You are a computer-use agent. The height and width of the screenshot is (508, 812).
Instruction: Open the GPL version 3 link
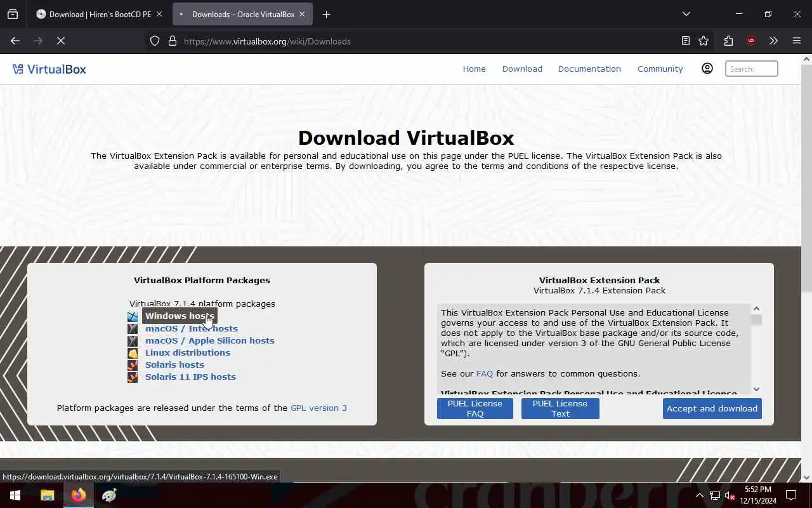318,408
